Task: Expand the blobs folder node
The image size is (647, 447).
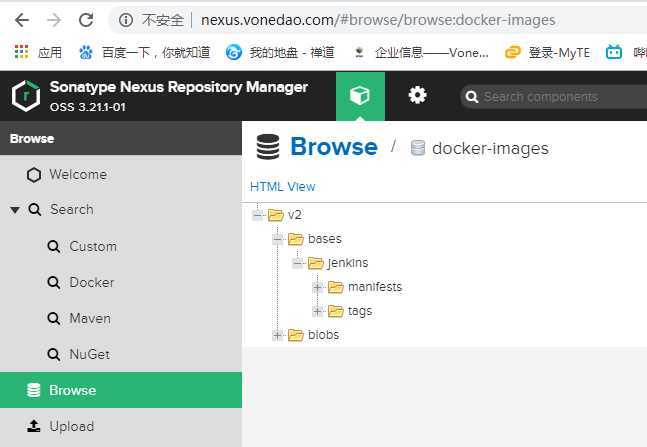Action: tap(278, 335)
